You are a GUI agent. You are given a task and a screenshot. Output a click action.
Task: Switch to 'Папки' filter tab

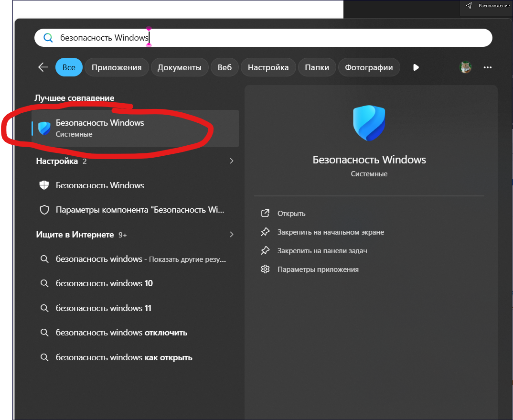tap(317, 67)
